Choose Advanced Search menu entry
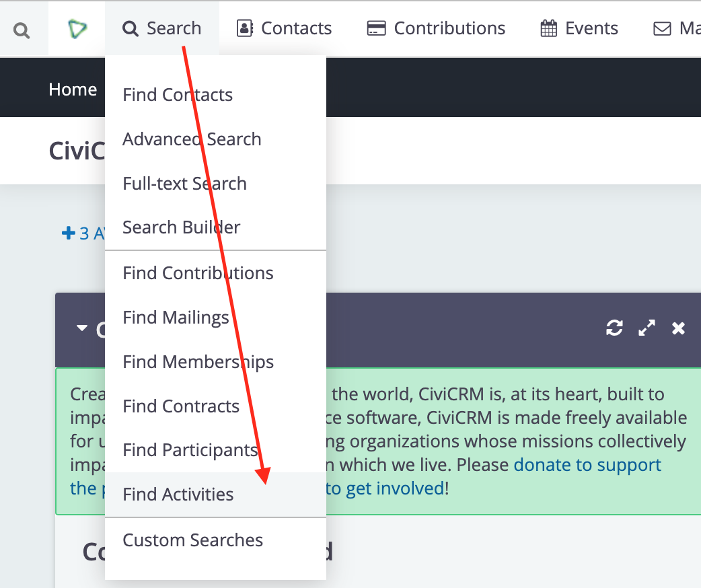 point(192,139)
